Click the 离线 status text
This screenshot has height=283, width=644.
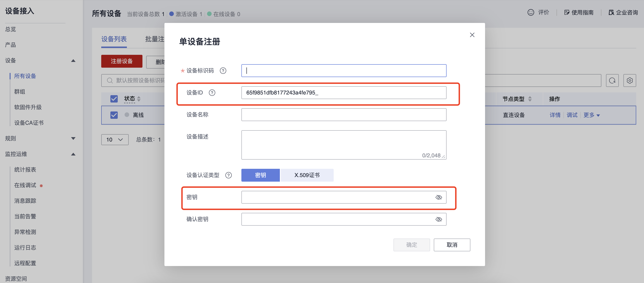click(x=138, y=115)
